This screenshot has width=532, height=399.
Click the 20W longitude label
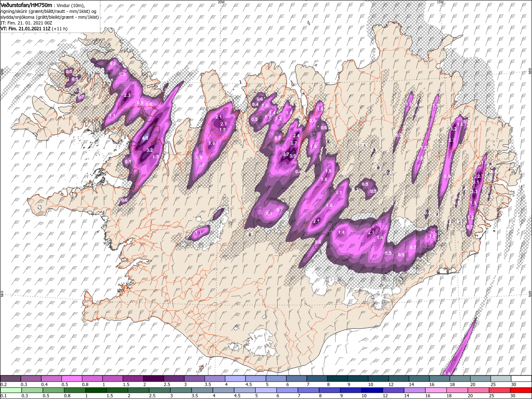[x=221, y=2]
